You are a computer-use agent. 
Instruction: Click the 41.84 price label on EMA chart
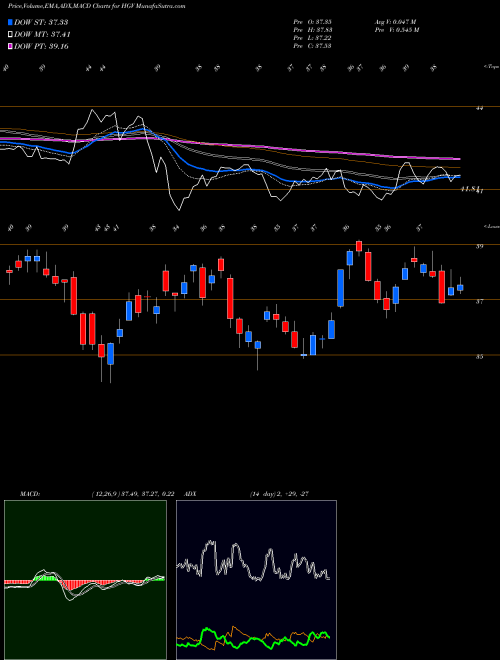click(x=470, y=190)
